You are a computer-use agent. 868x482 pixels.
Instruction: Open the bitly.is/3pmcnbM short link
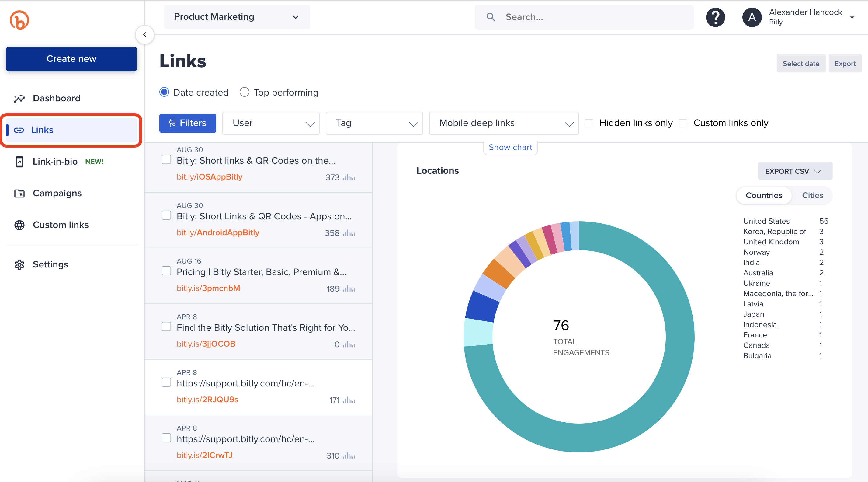[x=208, y=288]
